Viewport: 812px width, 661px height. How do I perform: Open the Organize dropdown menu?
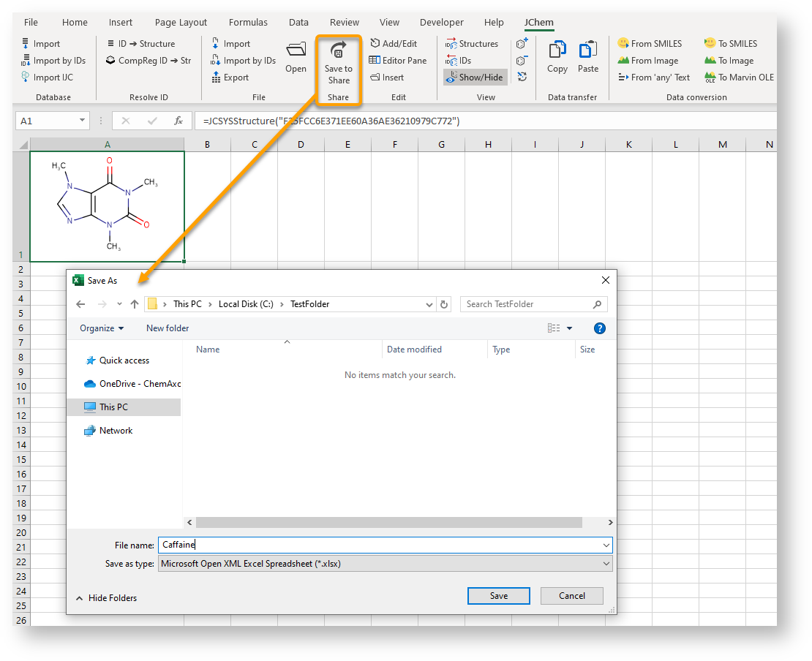[x=102, y=328]
